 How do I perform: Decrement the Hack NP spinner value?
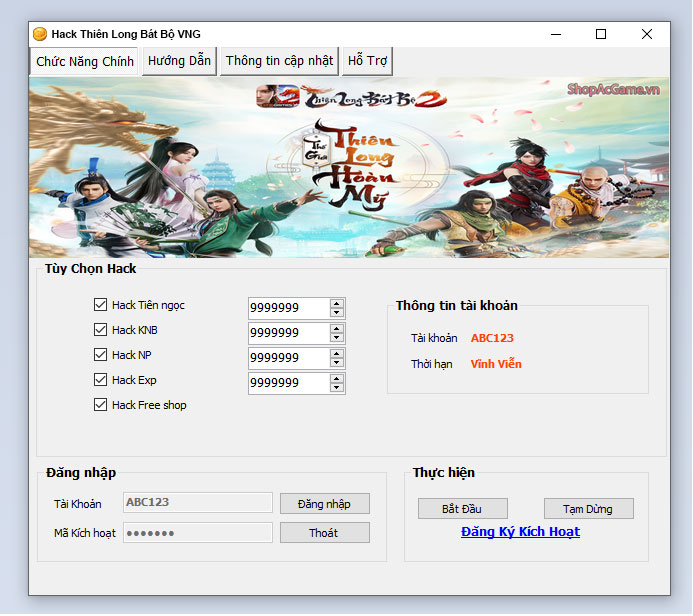(336, 363)
